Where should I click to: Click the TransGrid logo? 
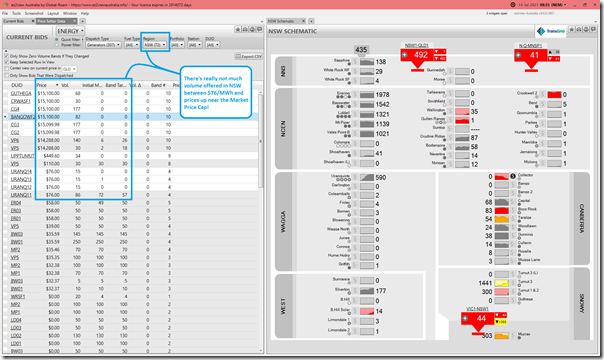coord(550,31)
